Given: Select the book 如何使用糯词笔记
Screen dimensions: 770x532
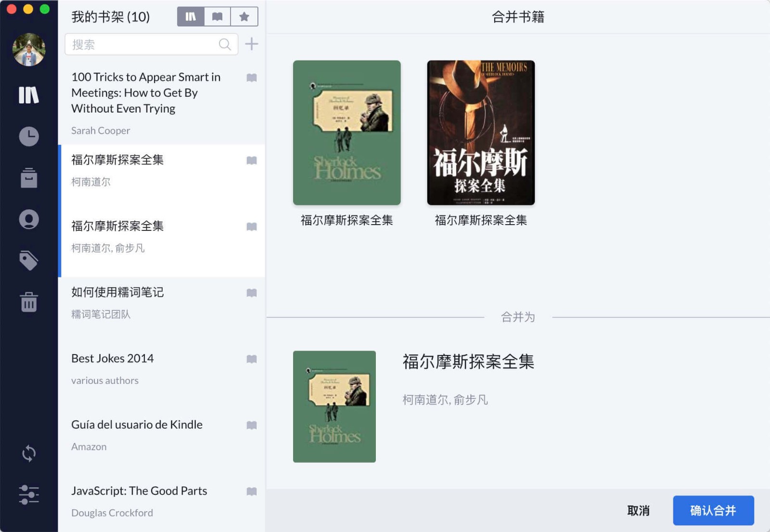Looking at the screenshot, I should click(162, 310).
